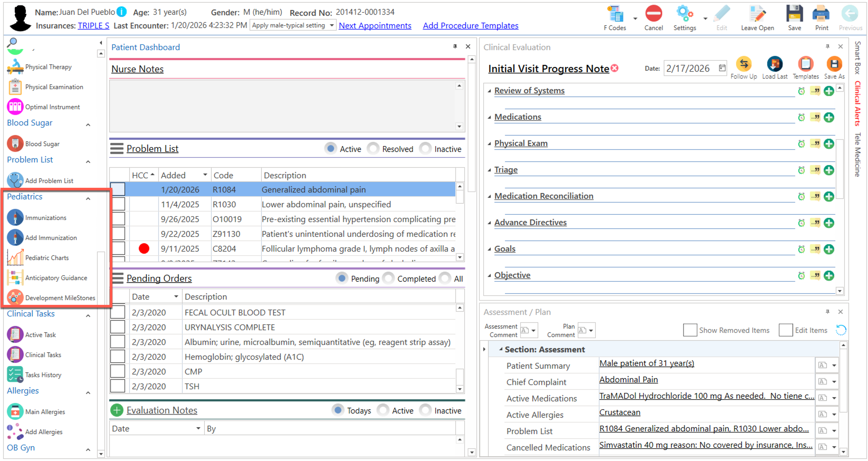Screen dimensions: 868x461
Task: Open Pediatric Charts from sidebar
Action: 47,258
